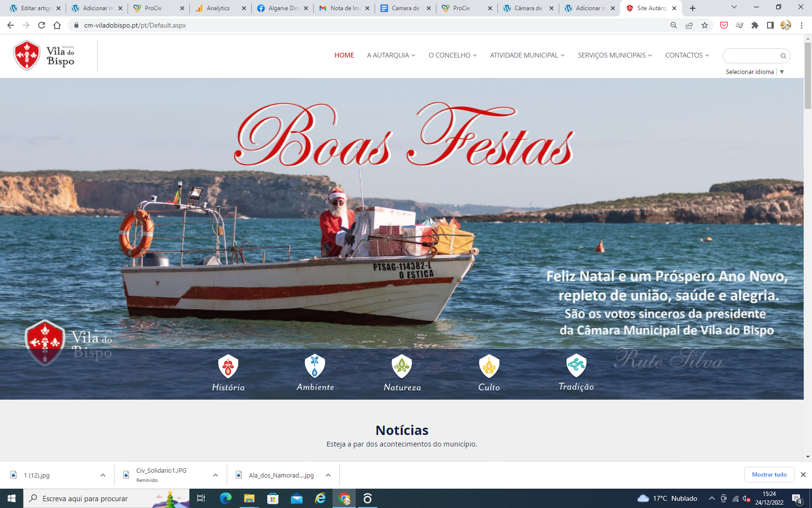Screen dimensions: 812x508
Task: Open the Selecionar idioma language dropdown
Action: (754, 72)
